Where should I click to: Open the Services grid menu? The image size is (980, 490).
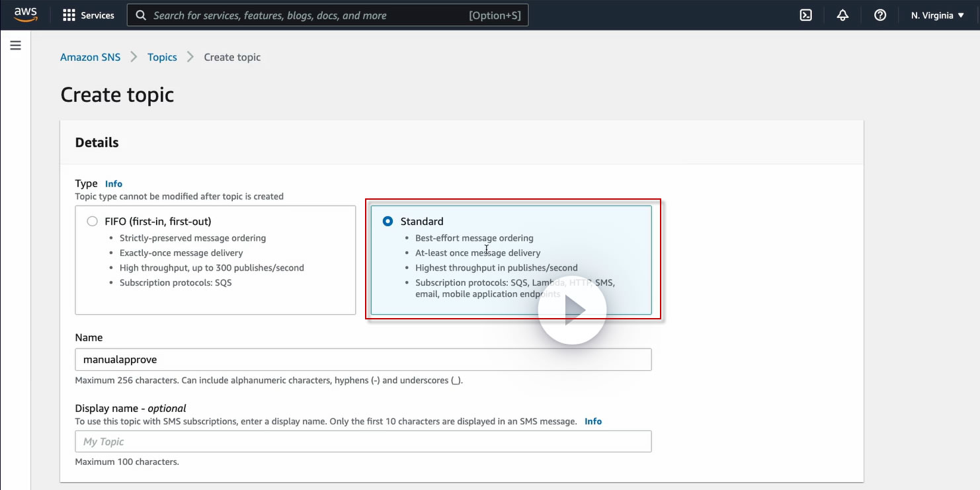[x=69, y=15]
